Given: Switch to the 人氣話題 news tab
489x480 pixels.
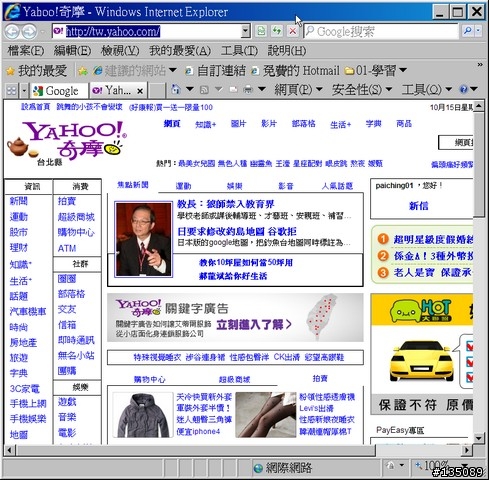Looking at the screenshot, I should [x=337, y=186].
